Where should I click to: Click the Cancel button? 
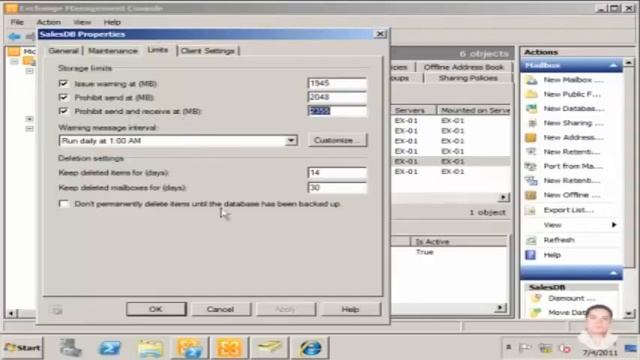220,309
